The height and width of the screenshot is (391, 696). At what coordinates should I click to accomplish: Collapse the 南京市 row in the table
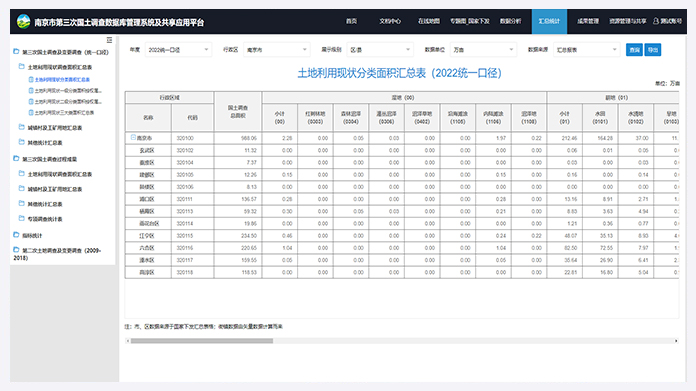(133, 138)
